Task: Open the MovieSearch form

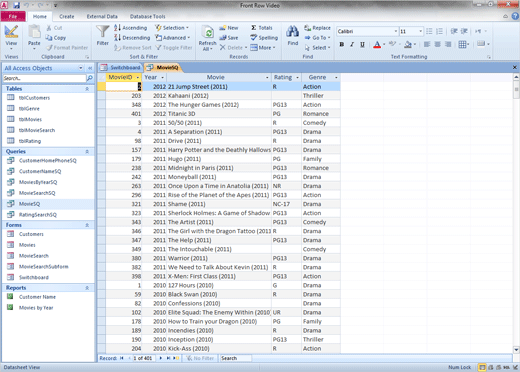Action: click(34, 256)
